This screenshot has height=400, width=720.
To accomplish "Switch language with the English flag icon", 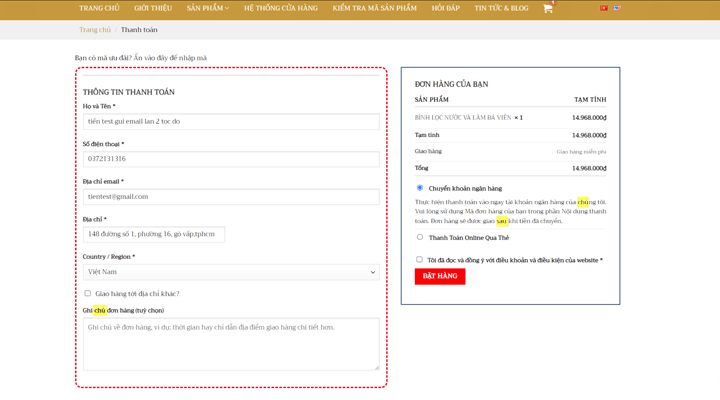I will [617, 8].
